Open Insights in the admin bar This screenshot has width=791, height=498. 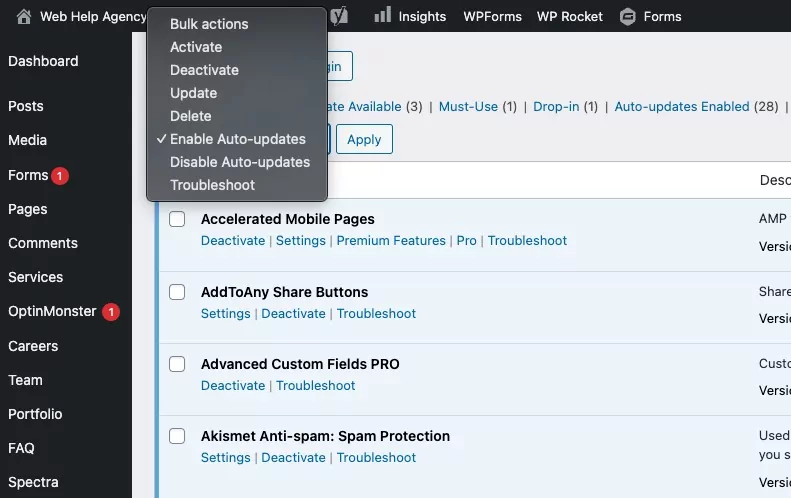click(422, 17)
